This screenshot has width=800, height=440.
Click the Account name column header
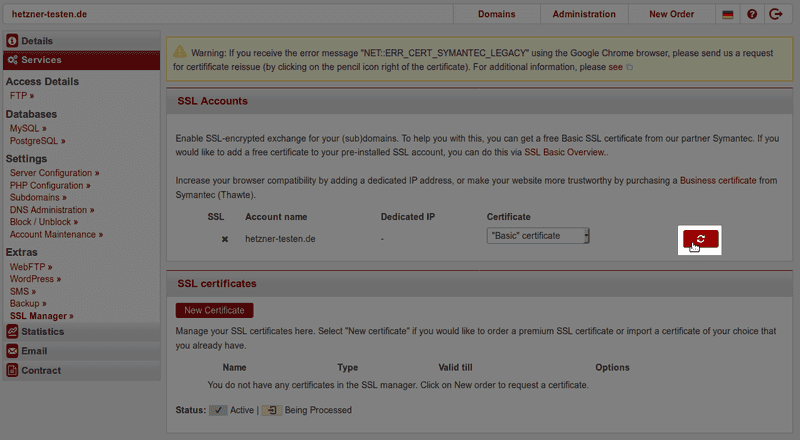coord(276,217)
